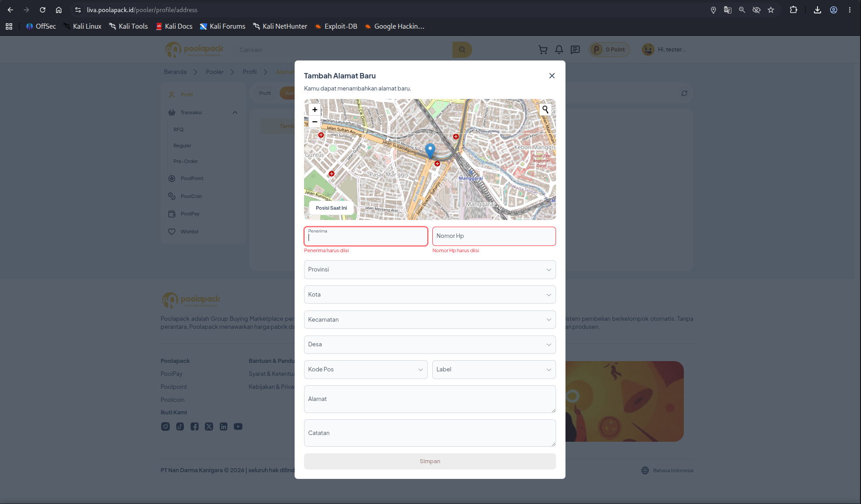Click the Simpan button
861x504 pixels.
[430, 461]
